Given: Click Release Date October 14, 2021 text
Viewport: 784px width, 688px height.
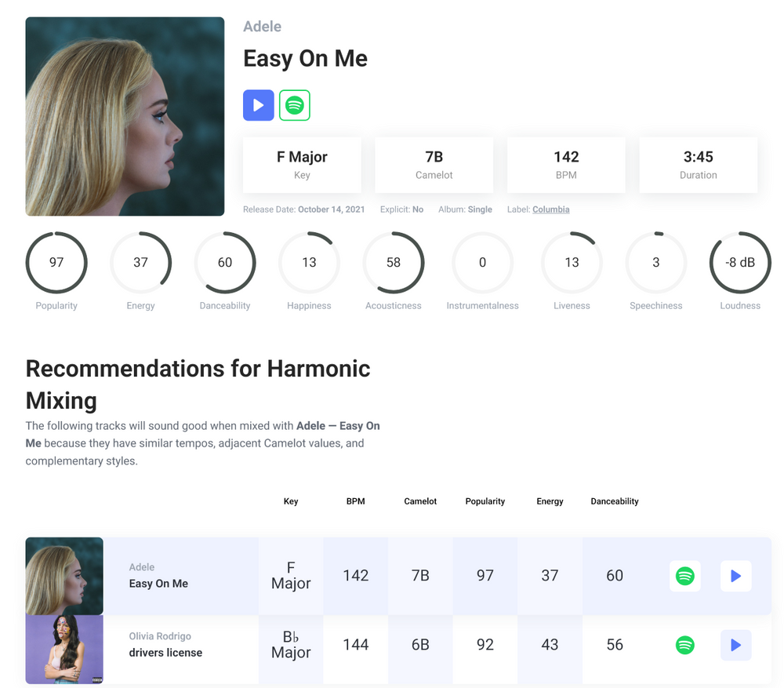Looking at the screenshot, I should click(304, 209).
